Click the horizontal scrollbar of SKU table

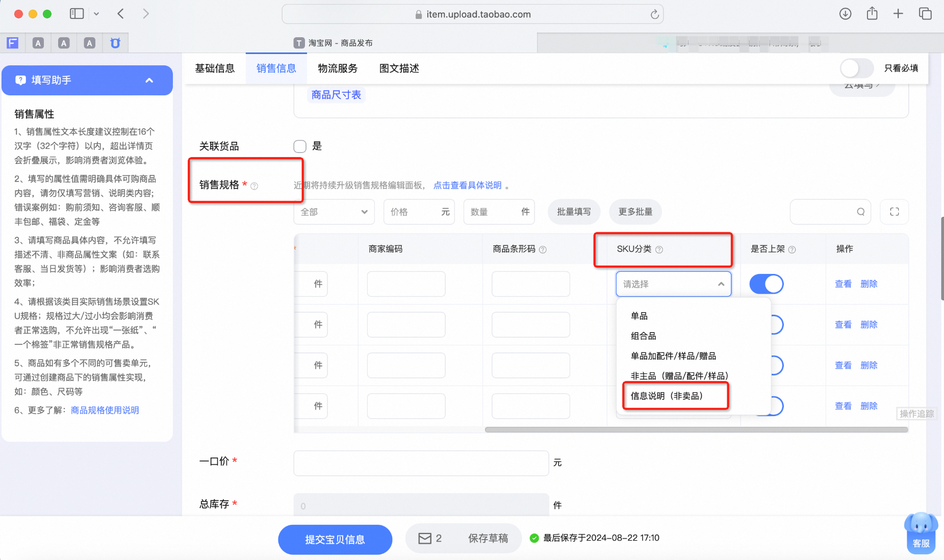[x=696, y=429]
